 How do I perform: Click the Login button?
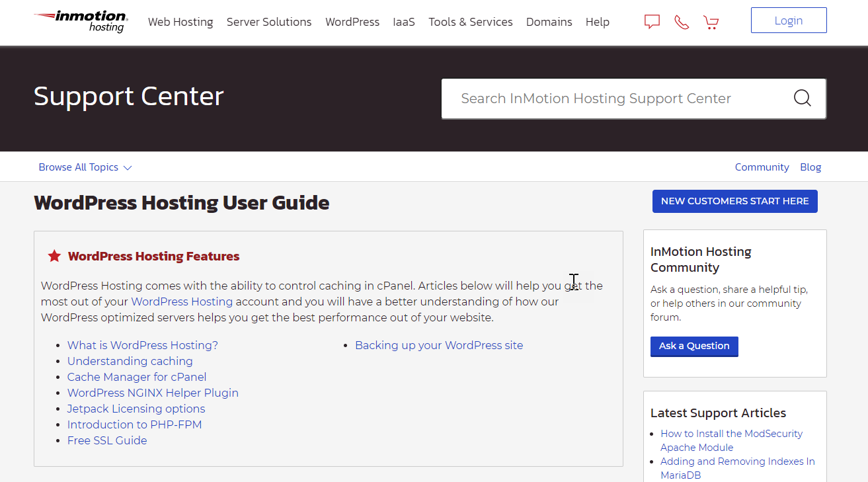pyautogui.click(x=788, y=20)
